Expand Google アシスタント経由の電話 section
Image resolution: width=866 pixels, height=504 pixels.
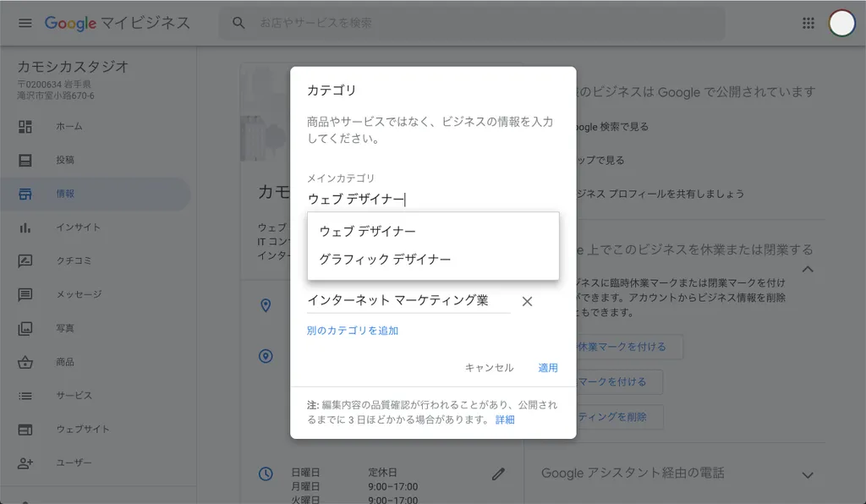point(808,475)
